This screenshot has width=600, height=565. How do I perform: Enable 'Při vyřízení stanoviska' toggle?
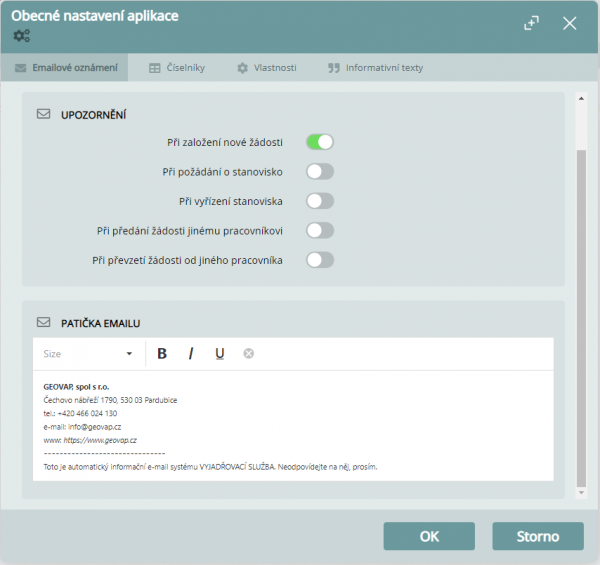(319, 201)
